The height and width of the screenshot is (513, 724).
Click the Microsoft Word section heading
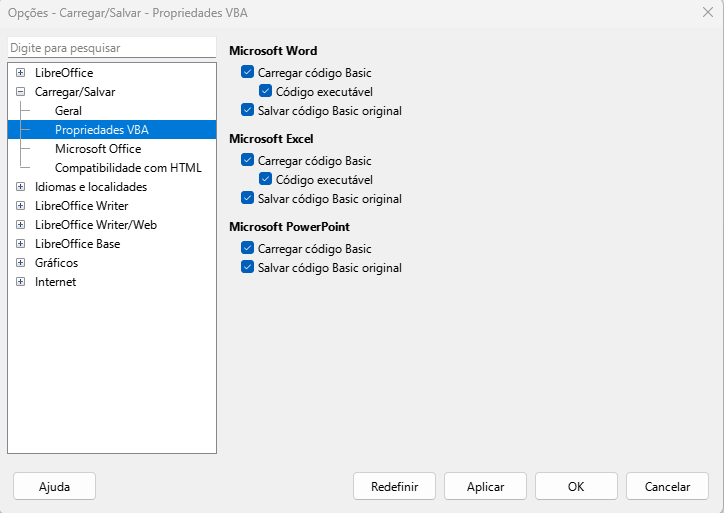tap(273, 51)
